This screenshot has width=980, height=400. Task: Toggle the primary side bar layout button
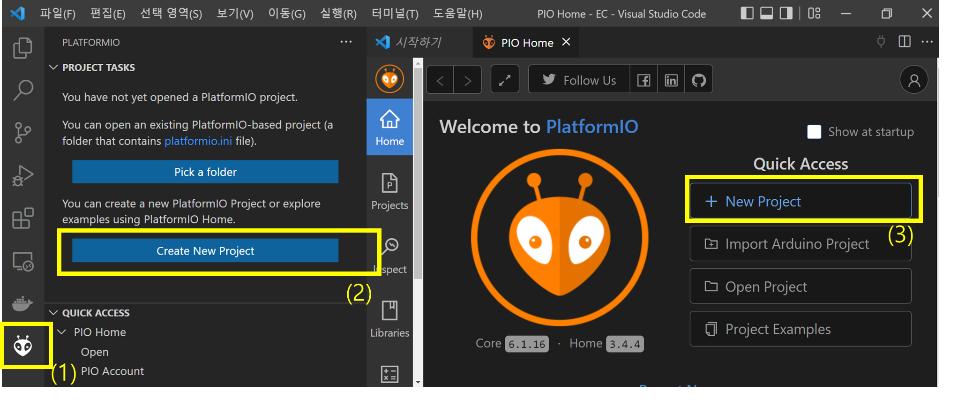point(747,14)
